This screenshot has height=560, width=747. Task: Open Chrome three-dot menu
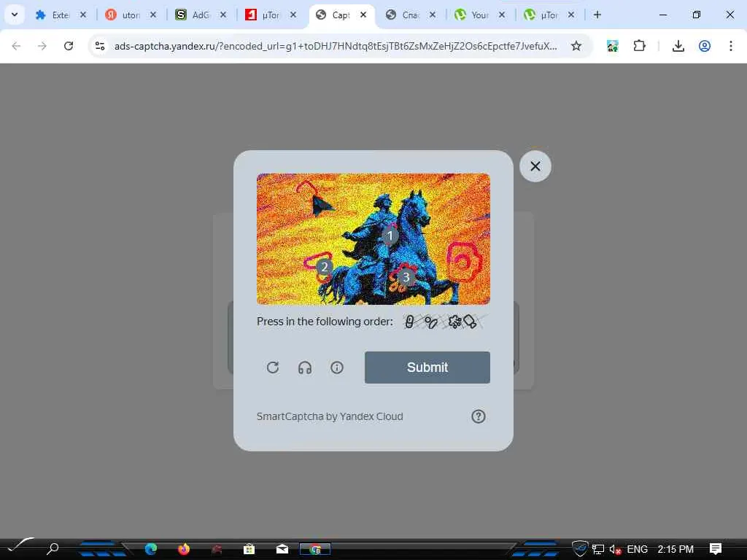tap(731, 46)
